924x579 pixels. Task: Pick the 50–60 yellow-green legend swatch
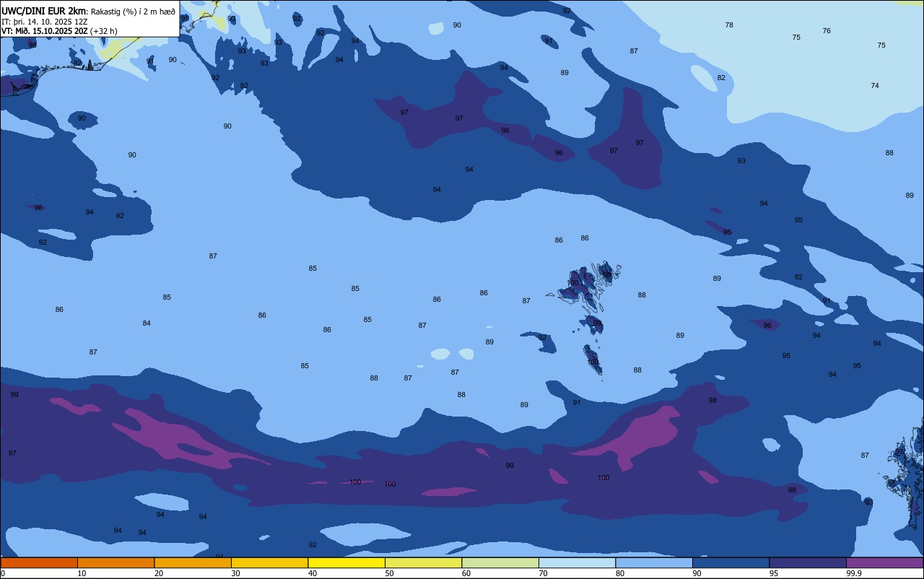(423, 562)
